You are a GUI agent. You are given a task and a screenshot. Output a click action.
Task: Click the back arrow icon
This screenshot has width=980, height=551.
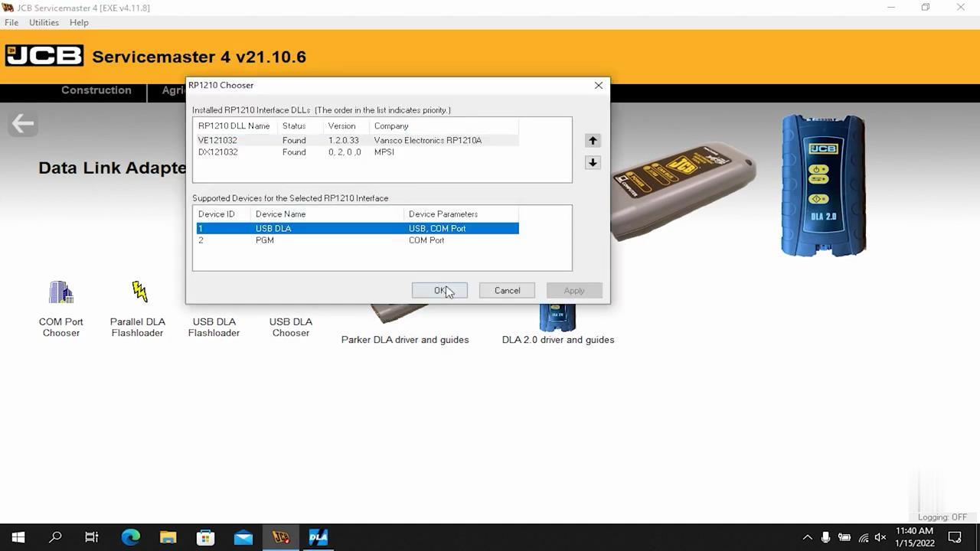(23, 123)
